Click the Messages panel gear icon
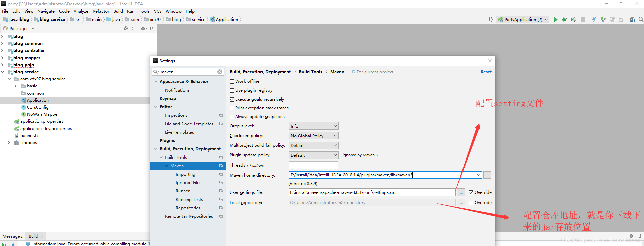This screenshot has height=246, width=644. coord(632,236)
